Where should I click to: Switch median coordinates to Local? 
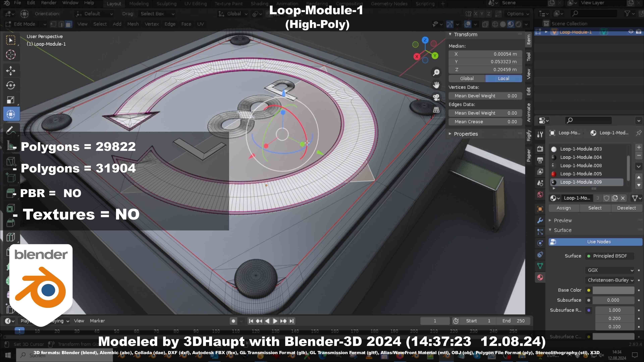(x=503, y=78)
